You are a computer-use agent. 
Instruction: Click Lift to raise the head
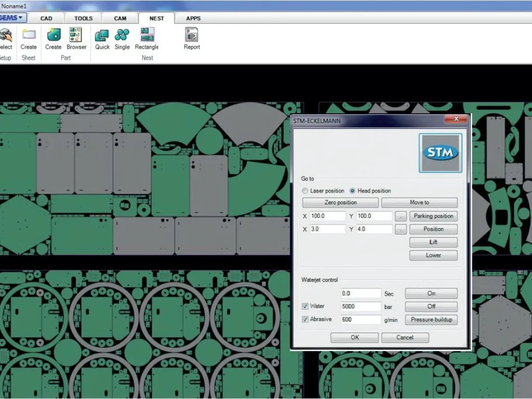(x=433, y=242)
